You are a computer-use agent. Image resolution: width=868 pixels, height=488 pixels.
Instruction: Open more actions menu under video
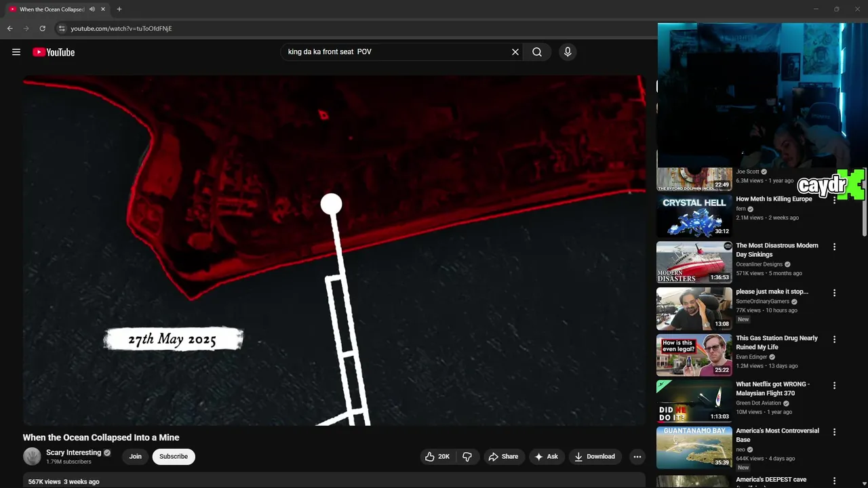tap(637, 457)
